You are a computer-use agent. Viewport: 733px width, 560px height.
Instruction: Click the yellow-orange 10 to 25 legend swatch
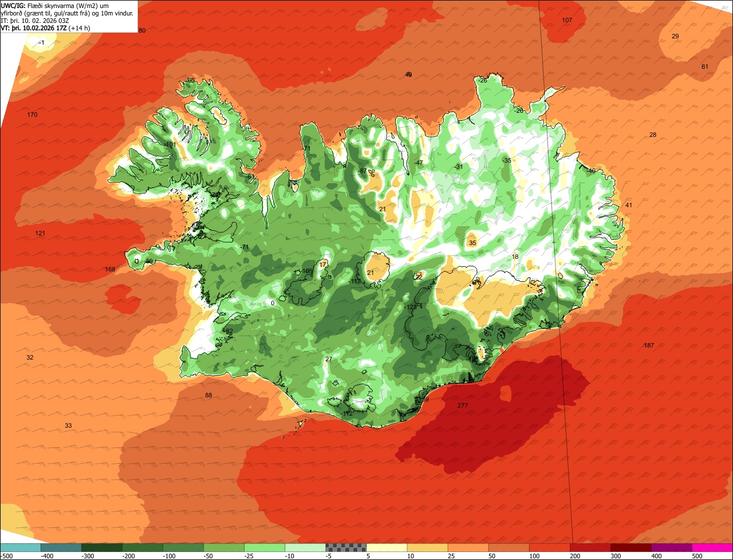(x=427, y=547)
